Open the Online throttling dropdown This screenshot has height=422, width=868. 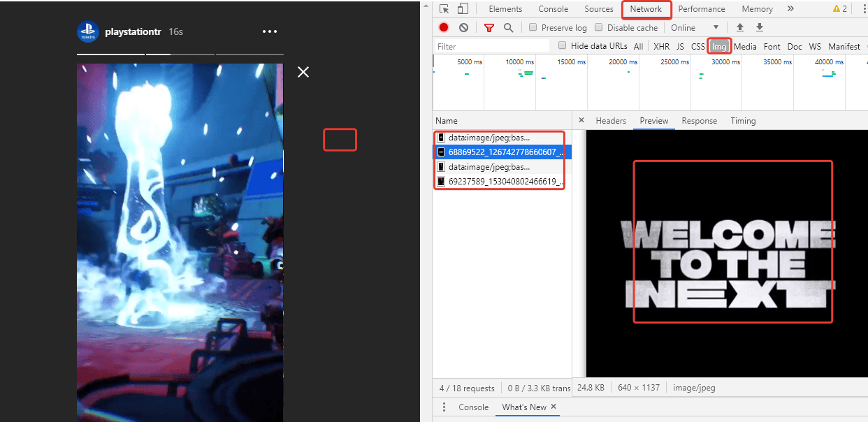pos(695,27)
